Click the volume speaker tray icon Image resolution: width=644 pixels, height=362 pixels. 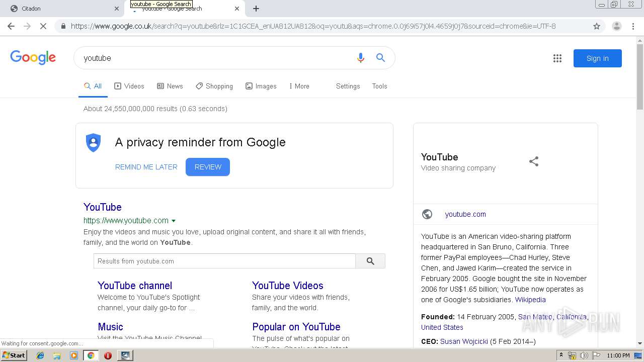(x=584, y=355)
